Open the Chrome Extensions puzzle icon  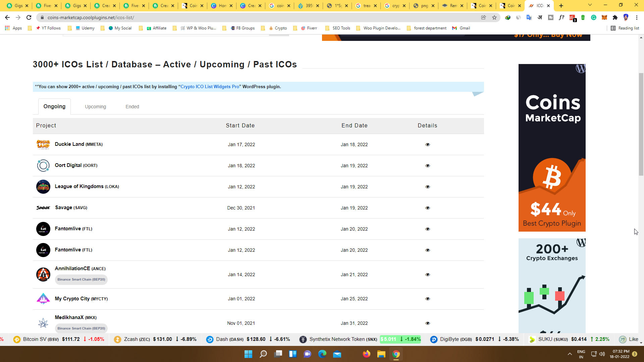click(615, 17)
